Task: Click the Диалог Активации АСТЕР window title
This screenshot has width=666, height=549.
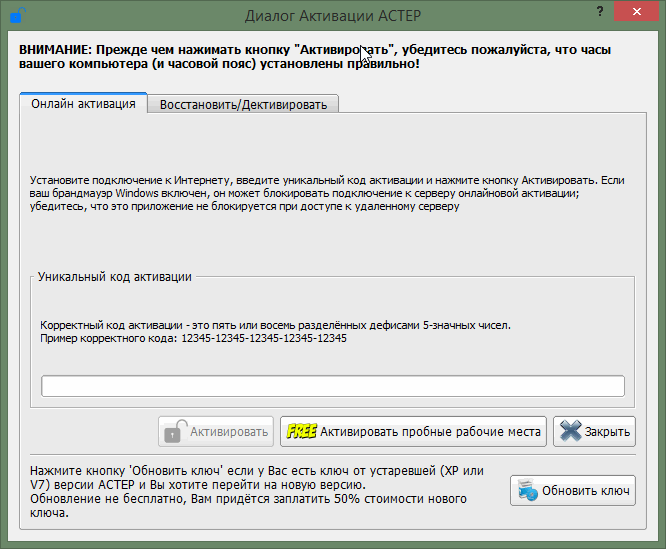Action: [x=333, y=16]
